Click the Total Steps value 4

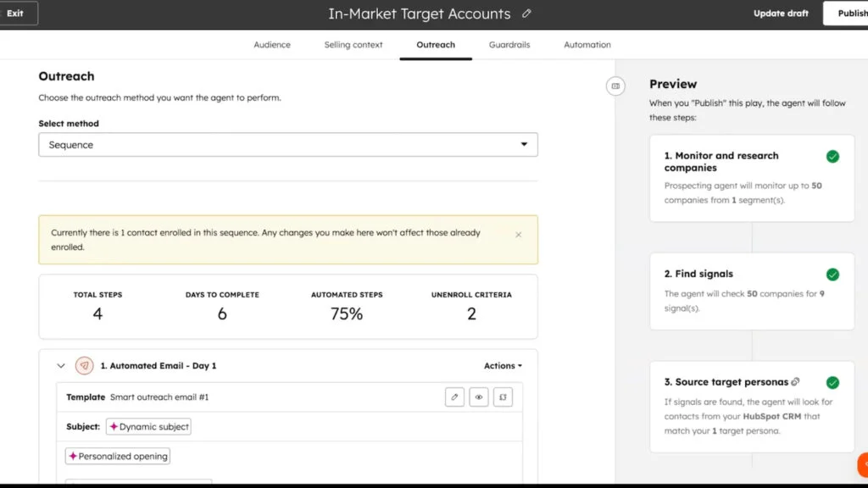click(x=97, y=313)
